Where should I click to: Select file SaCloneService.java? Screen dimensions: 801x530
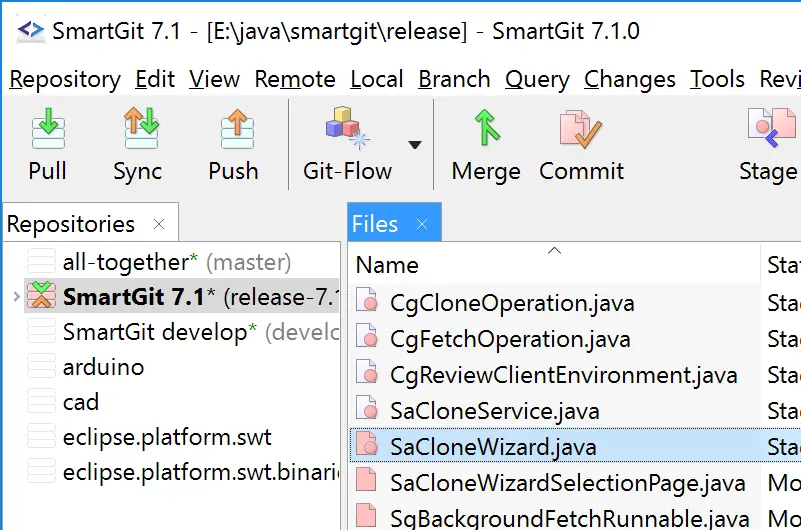click(494, 411)
